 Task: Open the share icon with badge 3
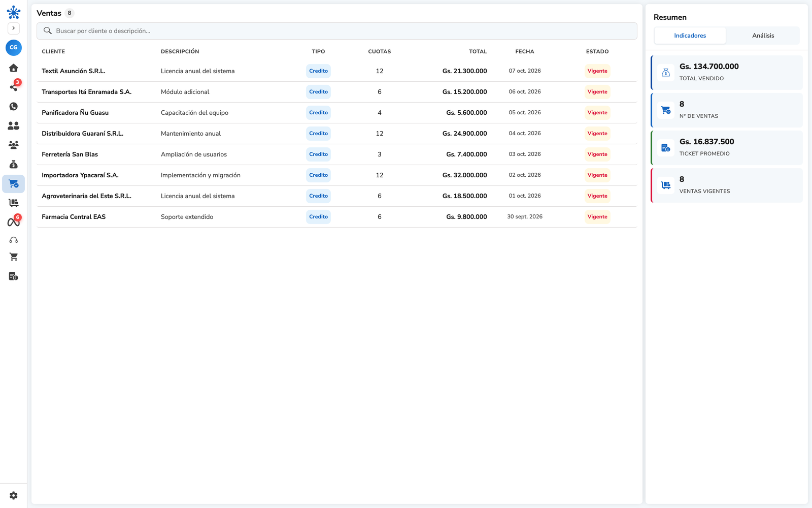point(14,87)
